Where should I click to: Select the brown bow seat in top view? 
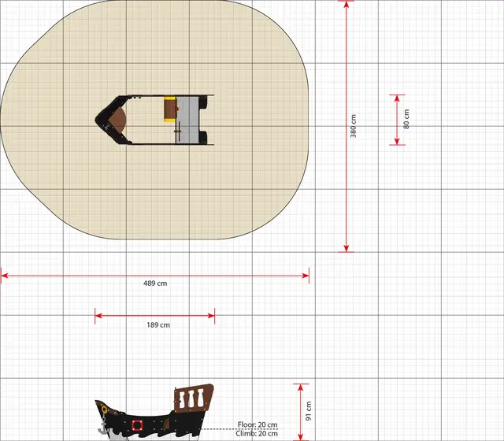point(117,120)
